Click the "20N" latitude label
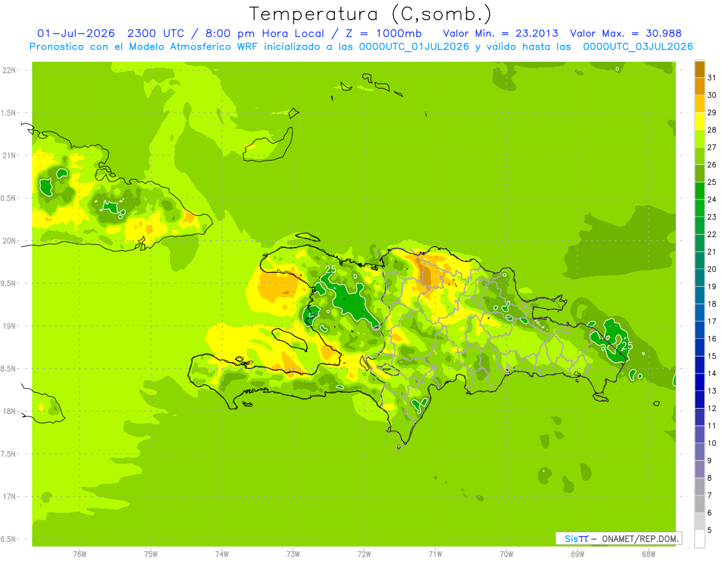Screen dimensions: 728x562 pyautogui.click(x=9, y=241)
